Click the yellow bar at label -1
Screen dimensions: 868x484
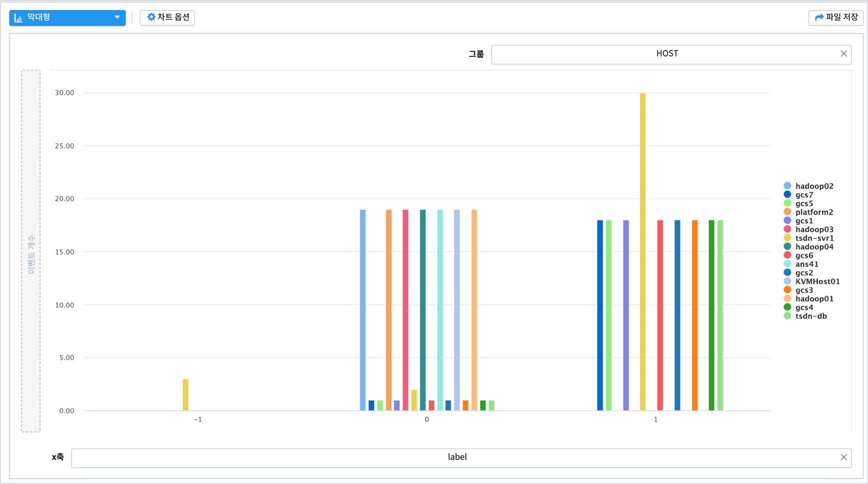coord(186,395)
